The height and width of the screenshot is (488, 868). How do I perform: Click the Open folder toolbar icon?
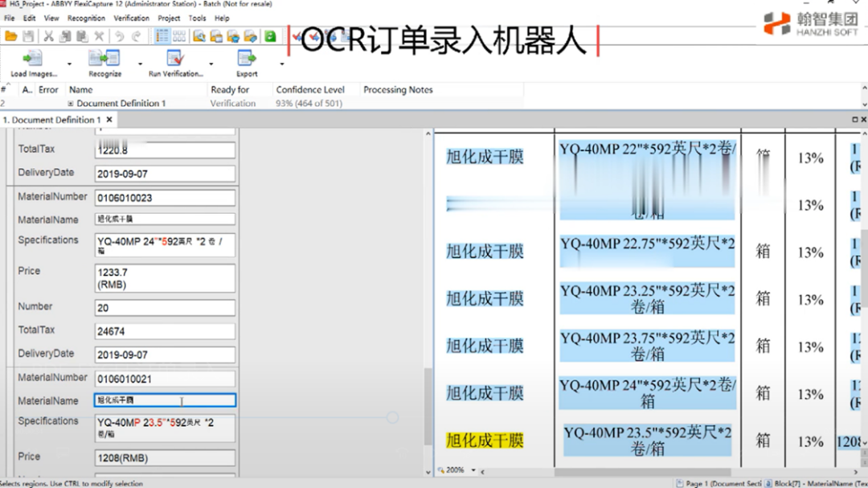click(10, 36)
